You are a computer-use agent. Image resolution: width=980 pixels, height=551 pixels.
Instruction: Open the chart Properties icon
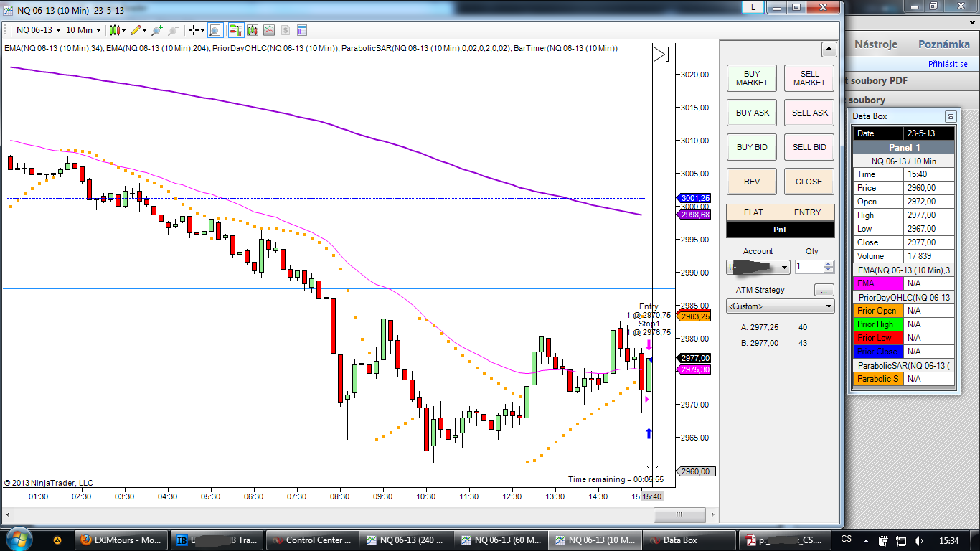click(302, 30)
